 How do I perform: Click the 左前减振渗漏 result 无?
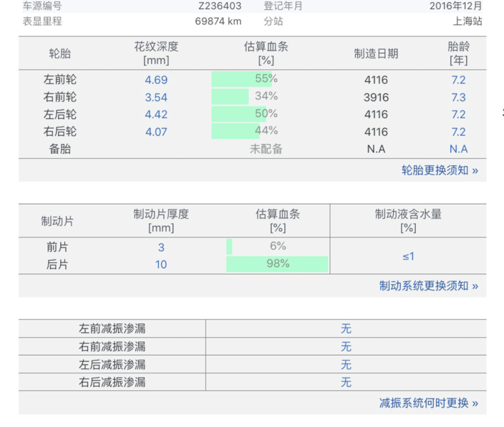346,329
